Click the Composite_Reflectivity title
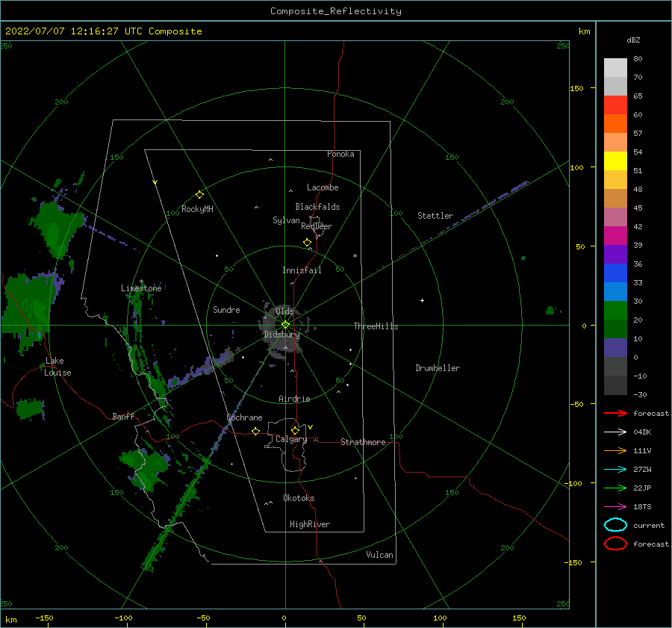672x628 pixels. pyautogui.click(x=336, y=11)
